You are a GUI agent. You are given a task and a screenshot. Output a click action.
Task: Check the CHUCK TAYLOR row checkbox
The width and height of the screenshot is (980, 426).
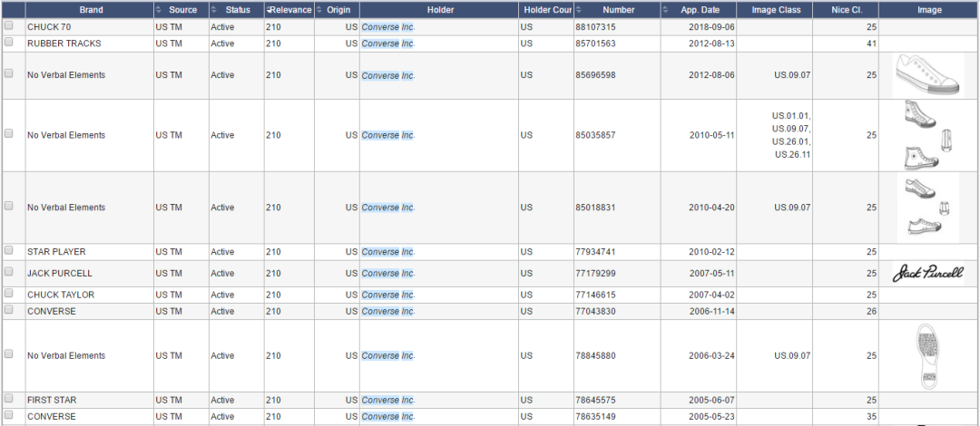pyautogui.click(x=9, y=293)
